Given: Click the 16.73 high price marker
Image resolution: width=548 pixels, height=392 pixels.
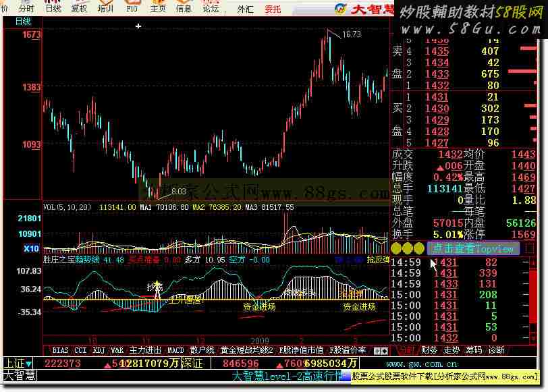Looking at the screenshot, I should [352, 34].
